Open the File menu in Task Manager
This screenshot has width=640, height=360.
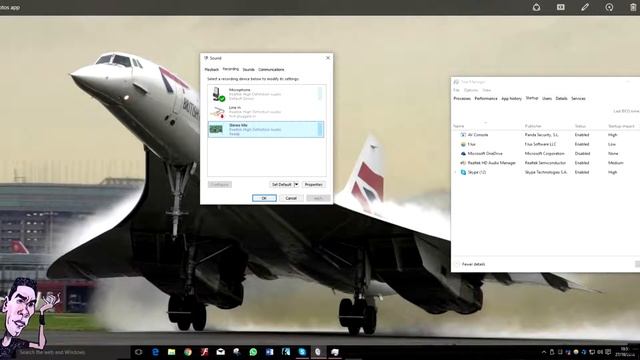[456, 90]
